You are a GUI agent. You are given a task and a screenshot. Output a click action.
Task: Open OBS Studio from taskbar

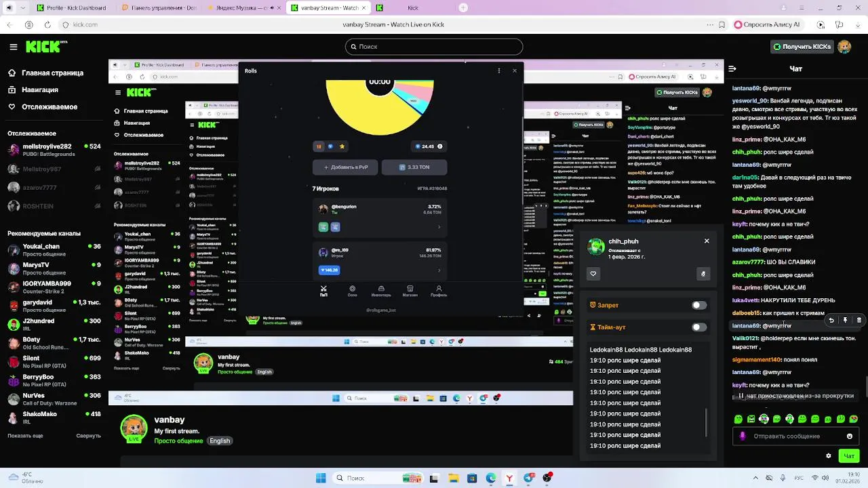(x=547, y=478)
